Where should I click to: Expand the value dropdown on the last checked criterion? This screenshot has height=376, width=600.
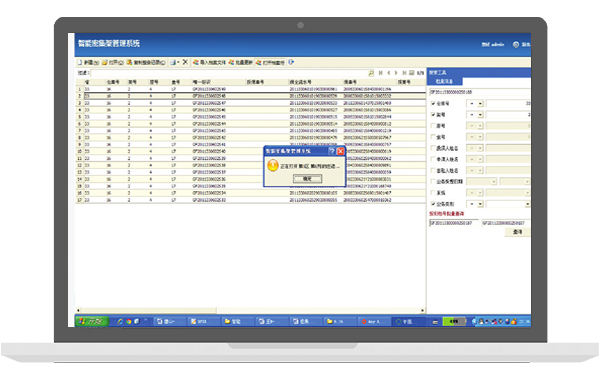coord(528,204)
